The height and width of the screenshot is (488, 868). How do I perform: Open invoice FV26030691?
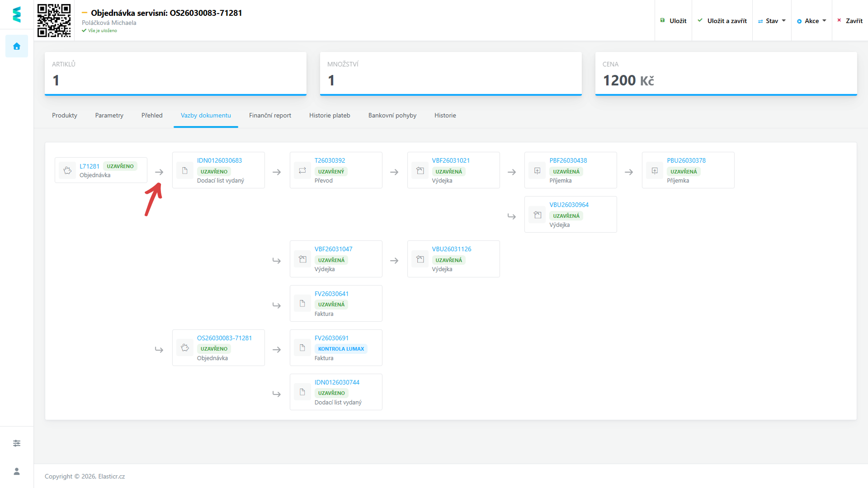coord(331,338)
